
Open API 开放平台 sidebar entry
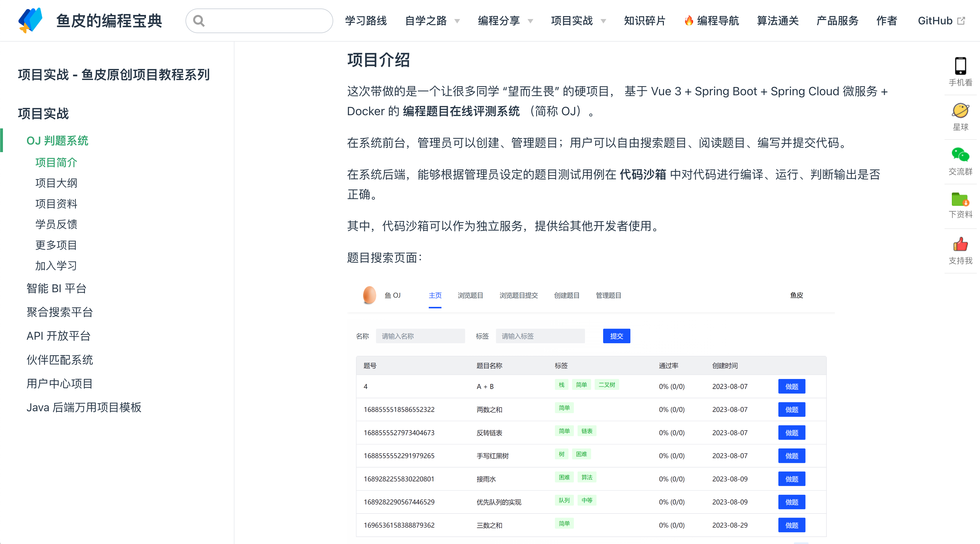tap(59, 336)
